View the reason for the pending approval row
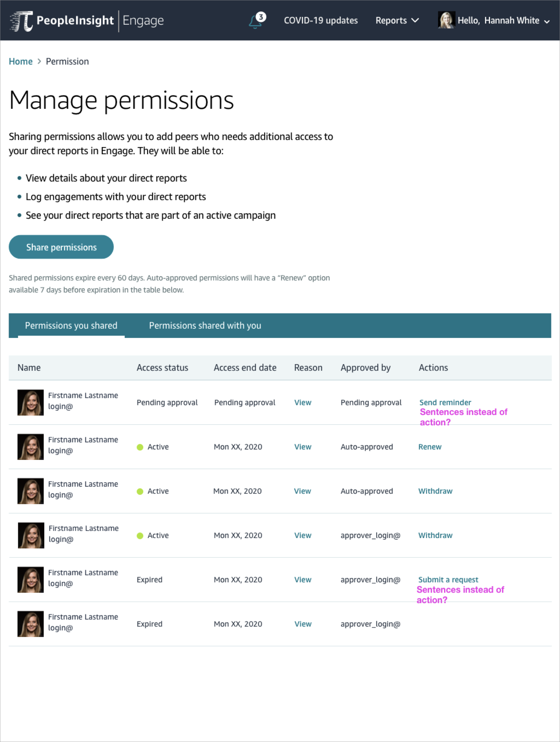The image size is (560, 742). coord(303,402)
